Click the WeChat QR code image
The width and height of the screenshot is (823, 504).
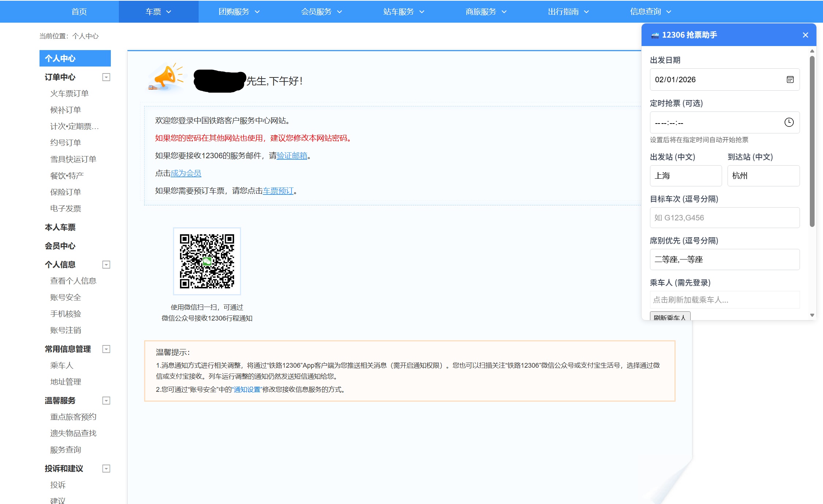pos(207,261)
